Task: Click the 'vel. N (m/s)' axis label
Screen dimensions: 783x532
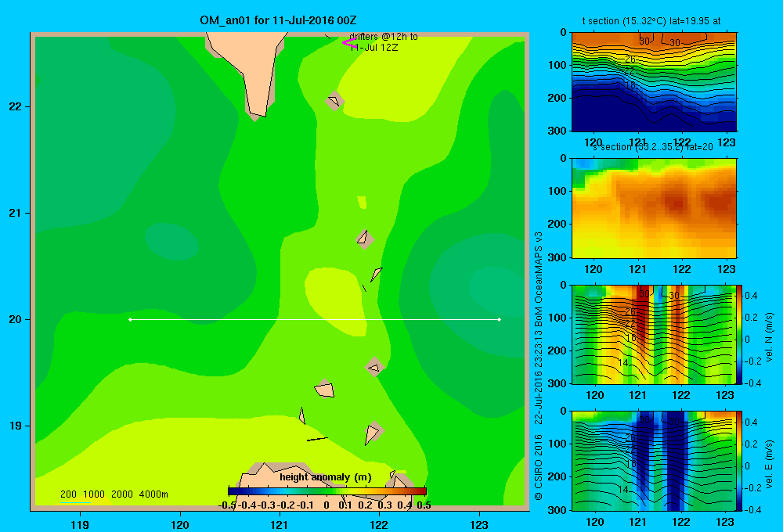Action: [769, 337]
